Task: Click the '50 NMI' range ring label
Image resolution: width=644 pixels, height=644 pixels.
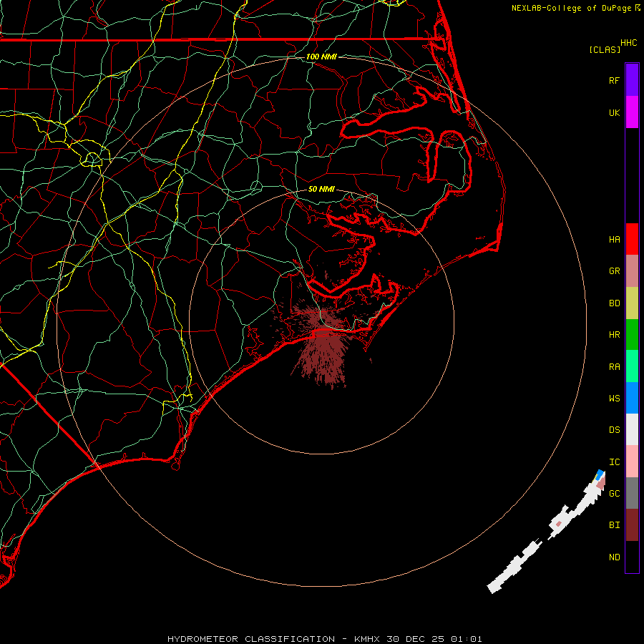Action: (x=321, y=189)
